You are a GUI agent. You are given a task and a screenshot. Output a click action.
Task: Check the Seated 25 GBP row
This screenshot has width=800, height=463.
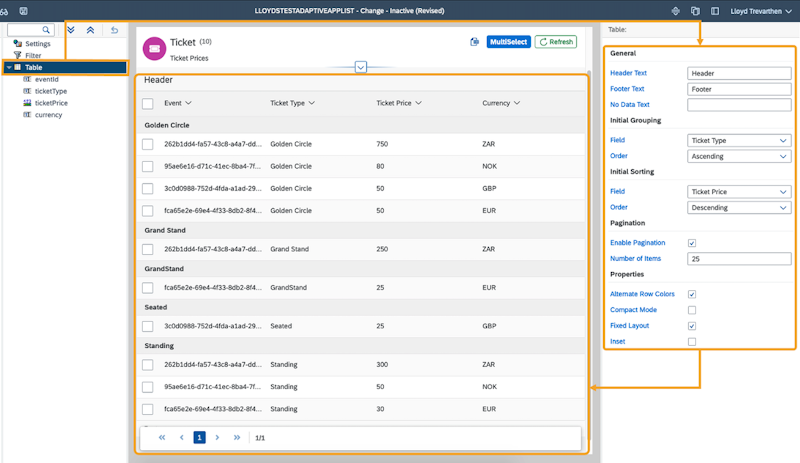147,326
